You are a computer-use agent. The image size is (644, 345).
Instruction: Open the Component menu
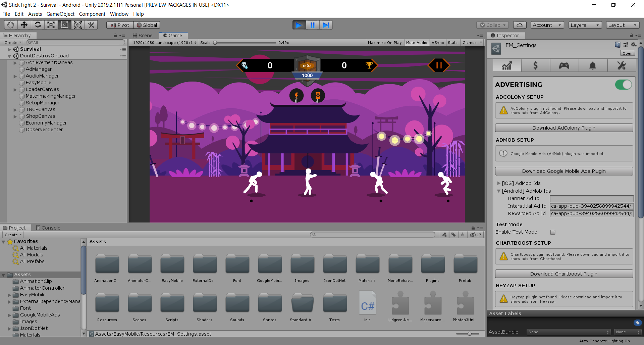coord(92,14)
